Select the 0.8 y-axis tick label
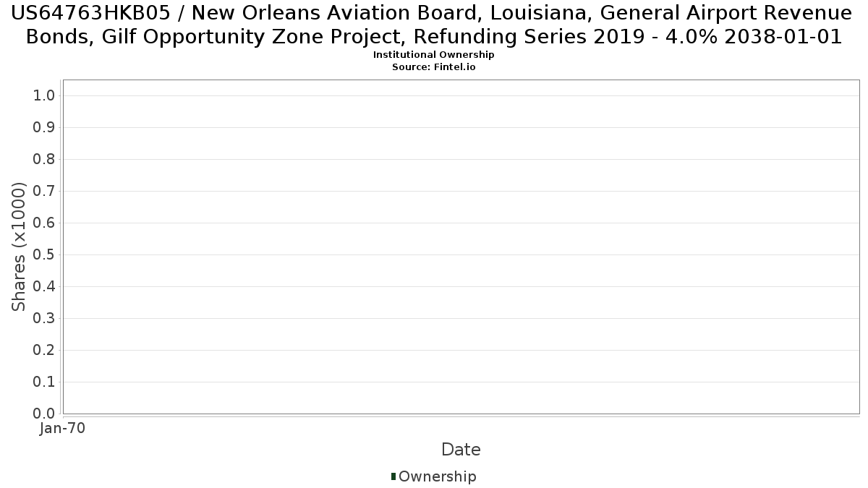Image resolution: width=868 pixels, height=488 pixels. coord(44,160)
